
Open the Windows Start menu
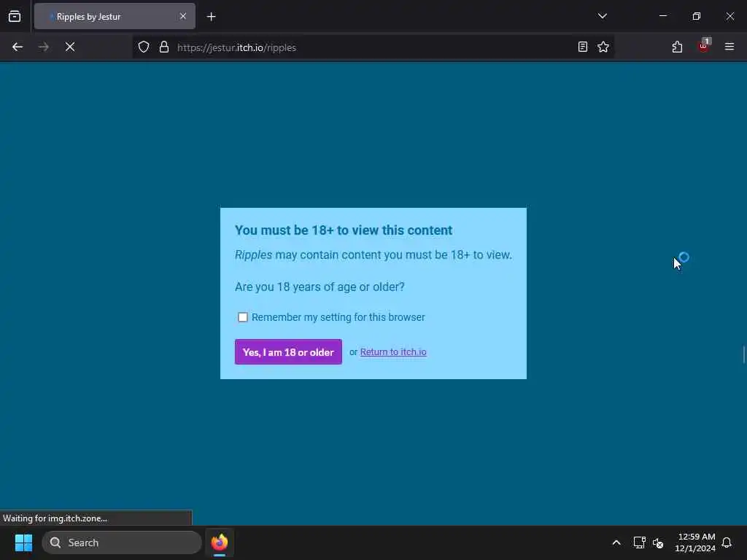(x=23, y=542)
